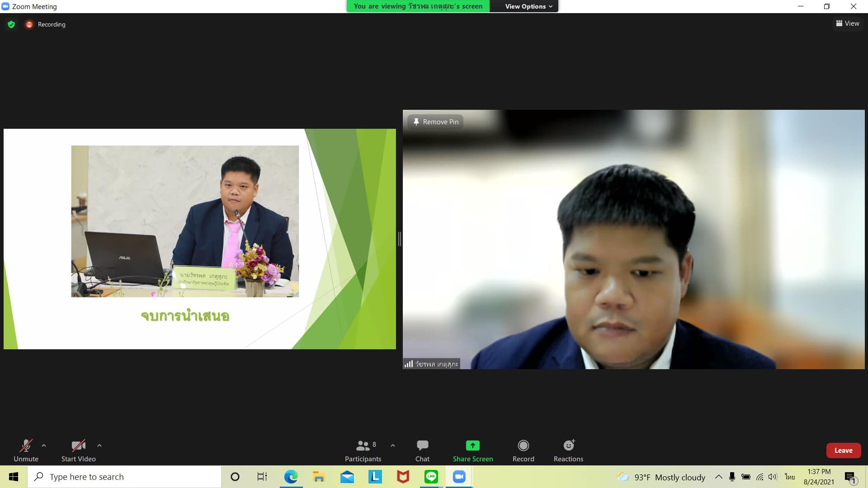The height and width of the screenshot is (488, 868).
Task: Open Microsoft Edge from taskbar
Action: pos(291,477)
